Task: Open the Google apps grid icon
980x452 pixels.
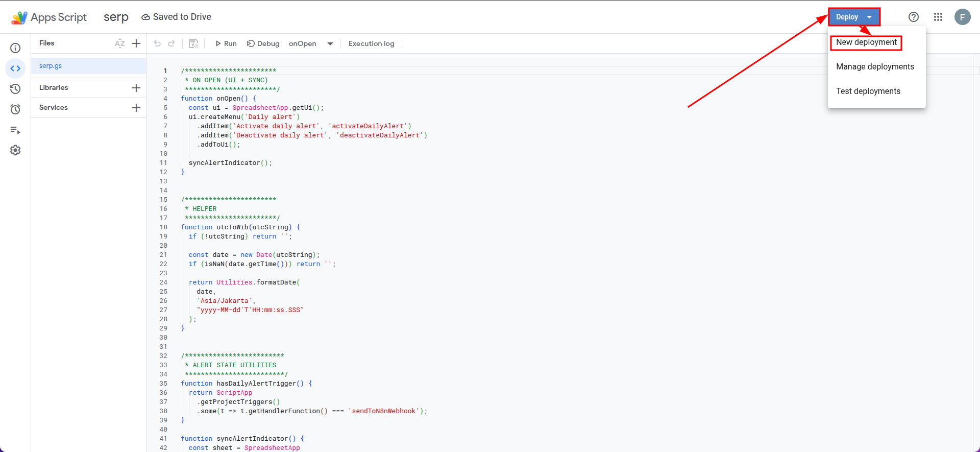Action: point(938,17)
